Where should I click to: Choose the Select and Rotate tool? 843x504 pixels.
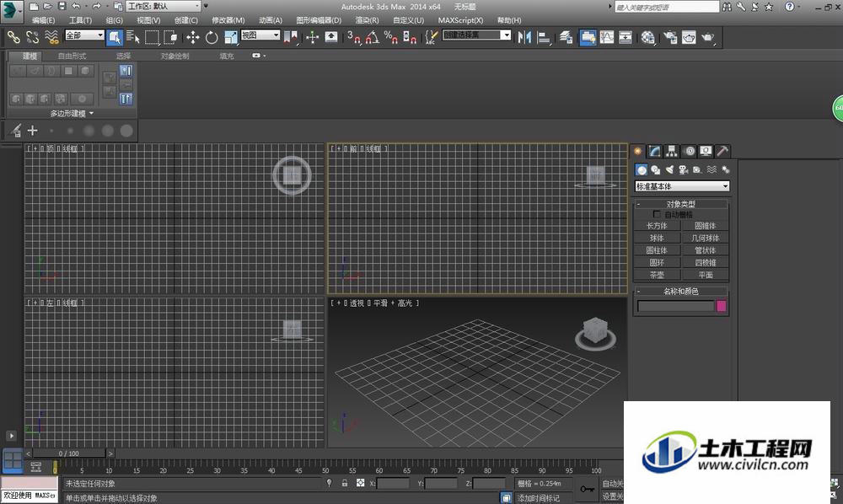212,37
